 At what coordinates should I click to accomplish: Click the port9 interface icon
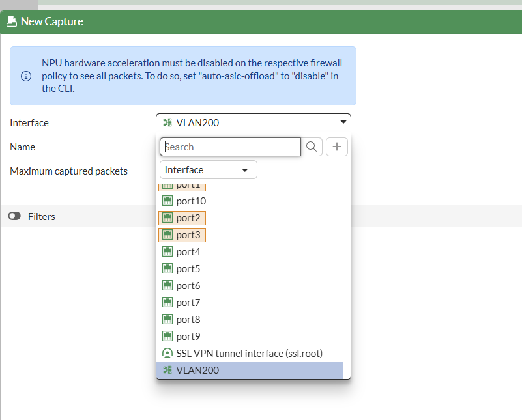pyautogui.click(x=167, y=337)
